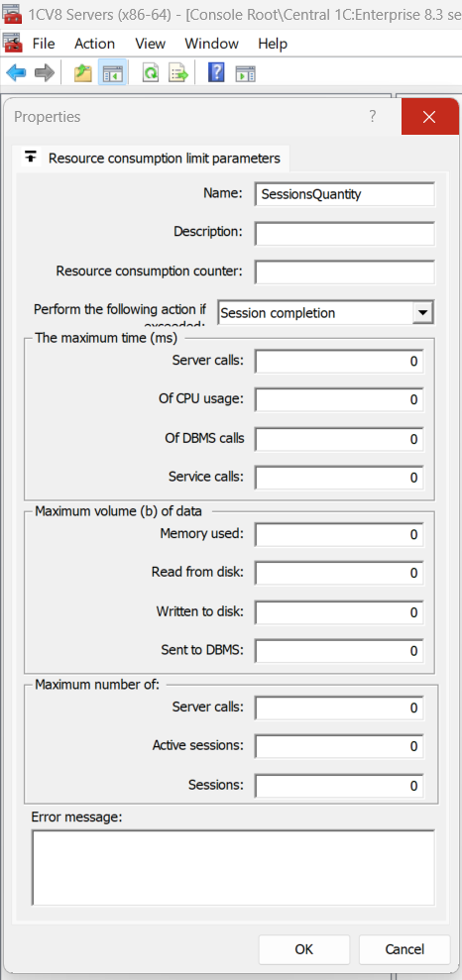Click the Back arrow toolbar icon
This screenshot has width=462, height=980.
tap(16, 73)
